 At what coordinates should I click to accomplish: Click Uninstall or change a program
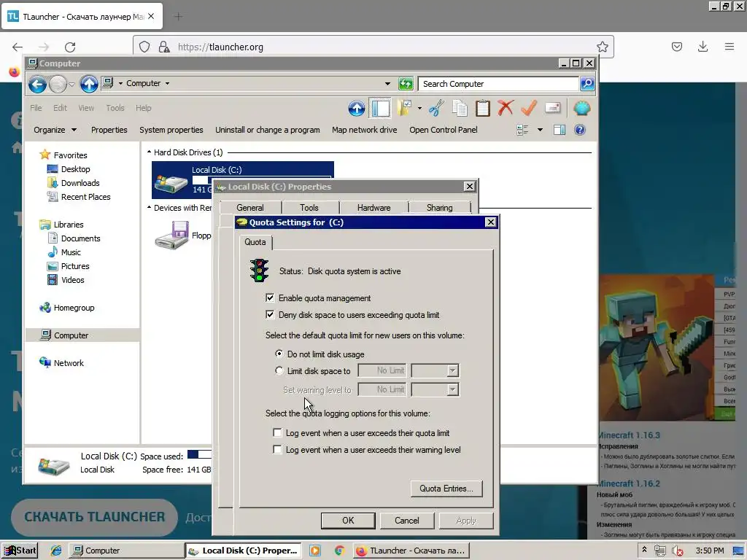268,130
